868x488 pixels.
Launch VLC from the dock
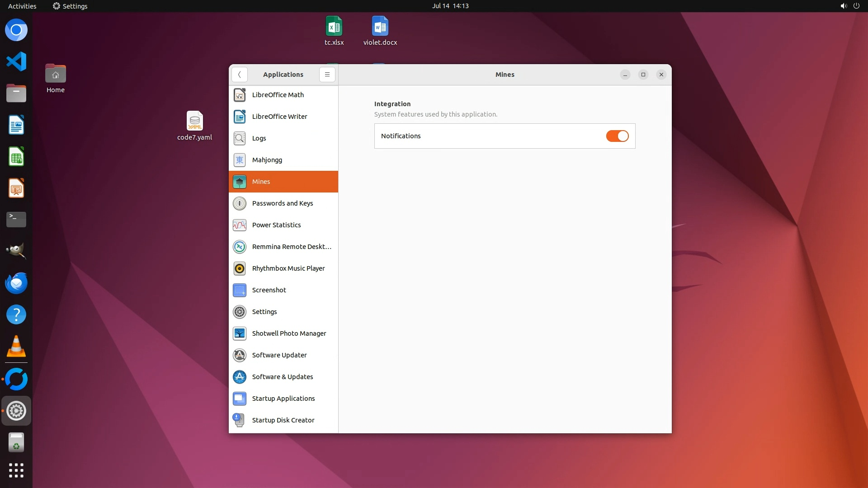(x=16, y=347)
